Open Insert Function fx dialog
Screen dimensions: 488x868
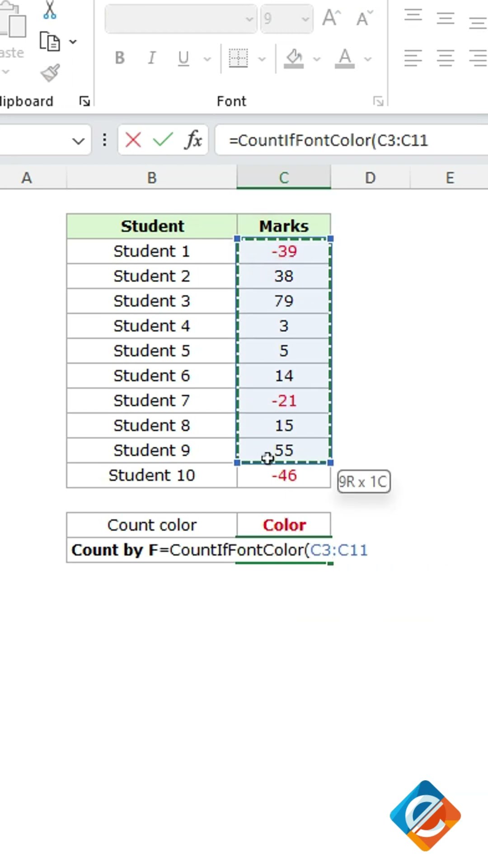coord(193,140)
